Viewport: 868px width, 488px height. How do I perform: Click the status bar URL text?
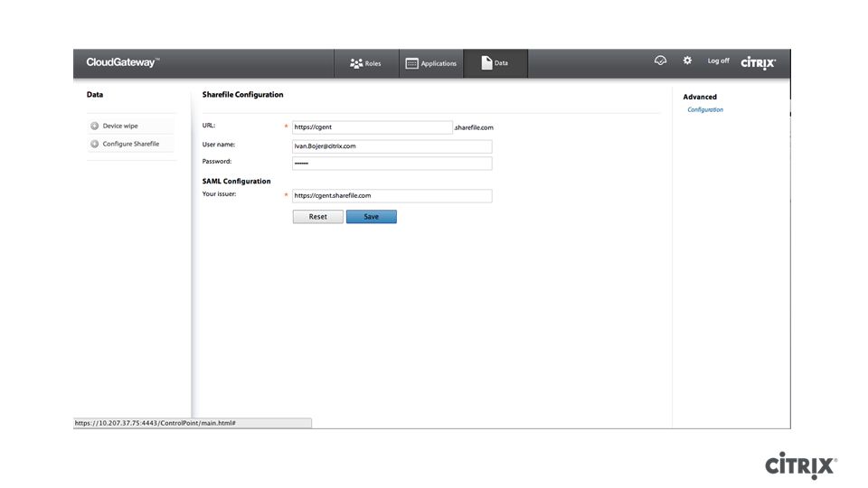click(x=155, y=423)
